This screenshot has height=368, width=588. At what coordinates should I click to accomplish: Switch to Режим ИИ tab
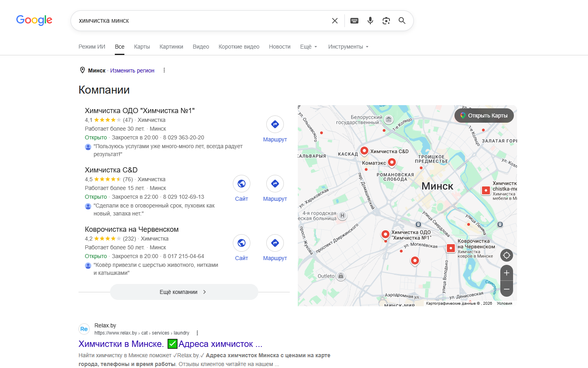tap(92, 47)
